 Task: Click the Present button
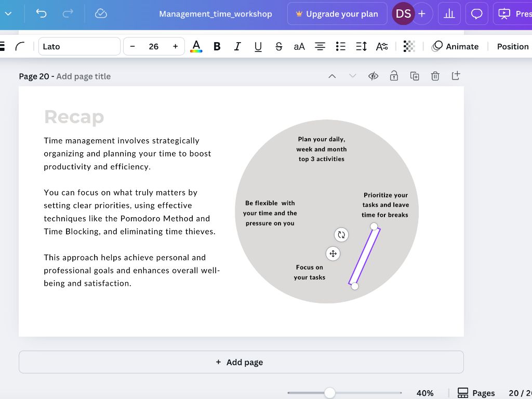pos(513,14)
